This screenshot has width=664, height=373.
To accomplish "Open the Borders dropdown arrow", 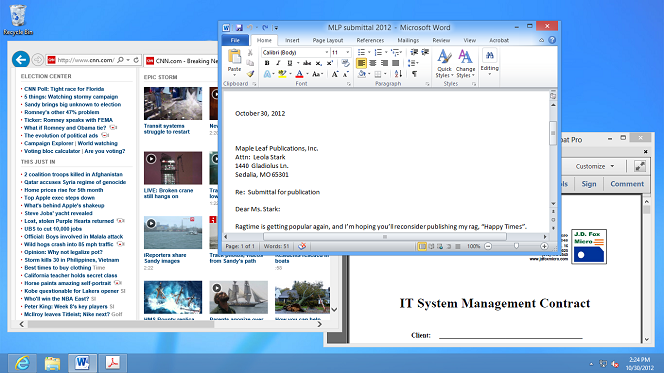I will [385, 74].
